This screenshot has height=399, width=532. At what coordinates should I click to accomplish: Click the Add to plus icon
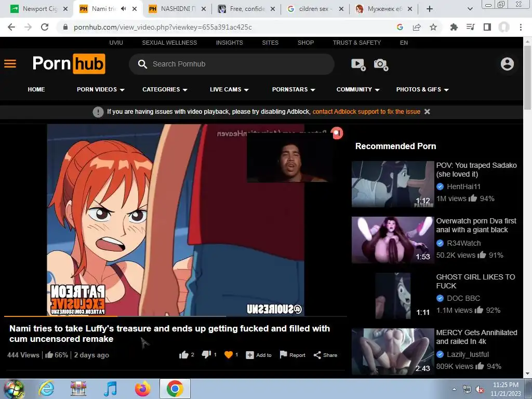tap(250, 355)
